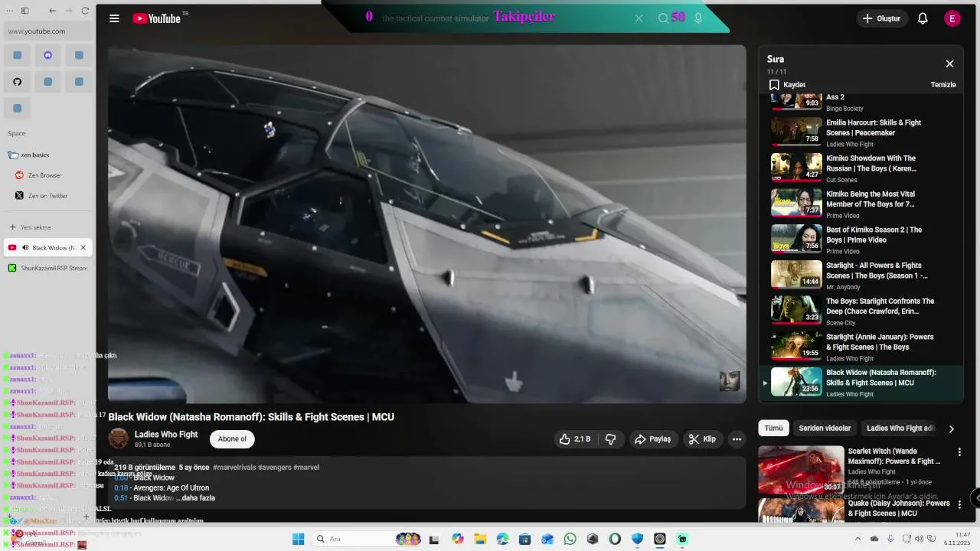Image resolution: width=980 pixels, height=551 pixels.
Task: Click the Klip clip button
Action: click(x=702, y=439)
